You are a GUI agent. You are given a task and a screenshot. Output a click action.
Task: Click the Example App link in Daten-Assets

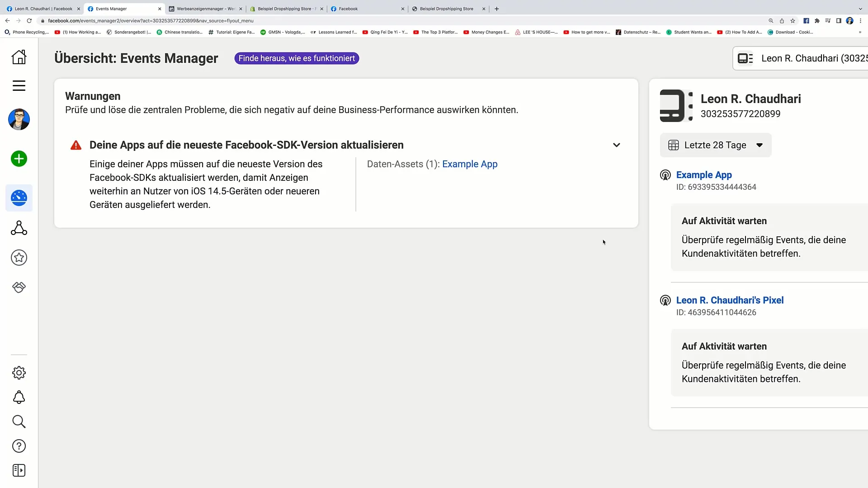(469, 164)
